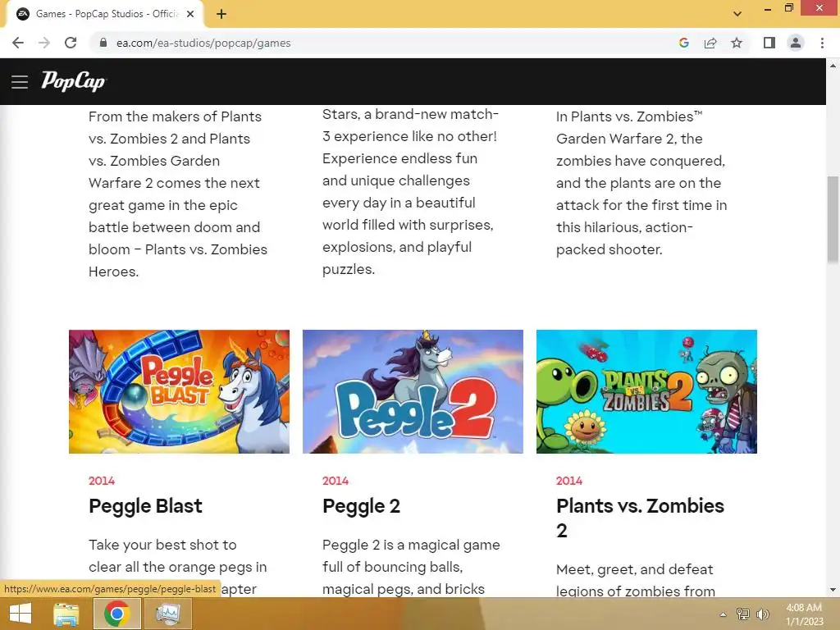Open Chrome three-dot menu
Viewport: 840px width, 630px height.
click(822, 43)
